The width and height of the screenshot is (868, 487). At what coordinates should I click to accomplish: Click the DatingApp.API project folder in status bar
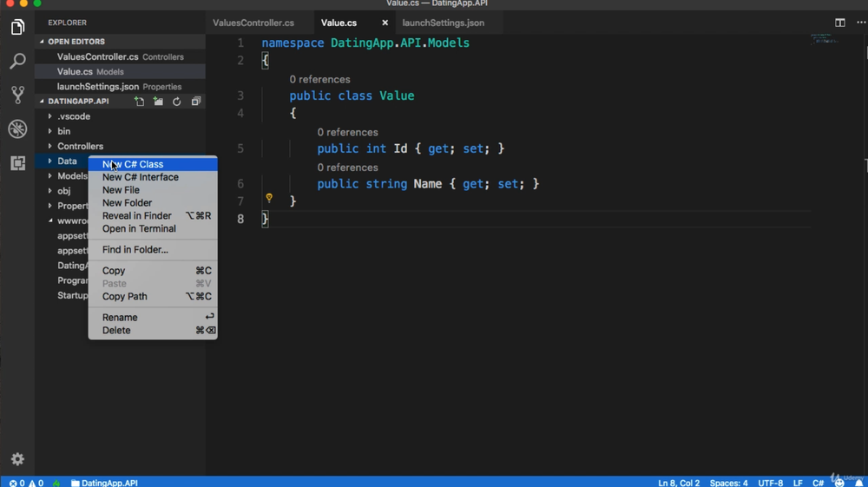[x=104, y=484]
